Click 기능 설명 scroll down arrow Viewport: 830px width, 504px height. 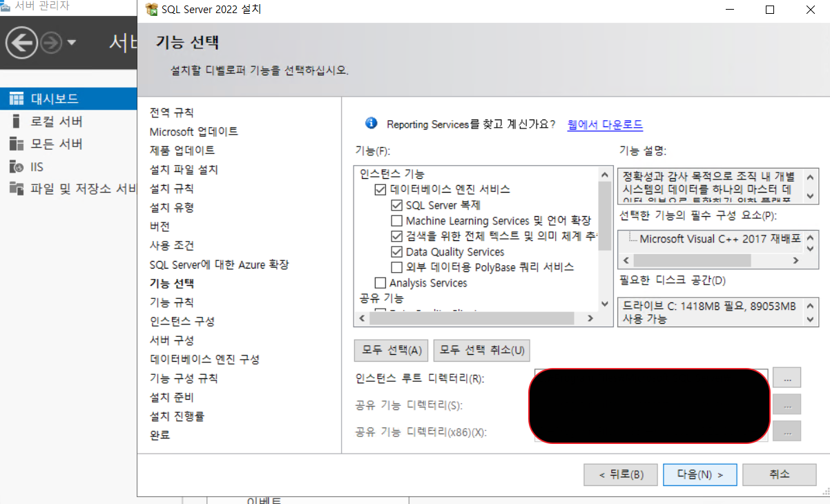click(811, 195)
